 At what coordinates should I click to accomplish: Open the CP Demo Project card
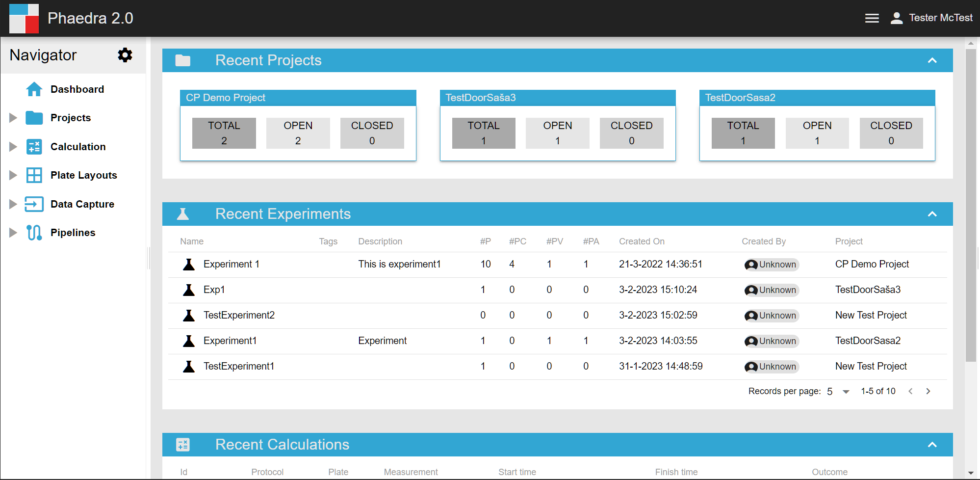coord(226,98)
